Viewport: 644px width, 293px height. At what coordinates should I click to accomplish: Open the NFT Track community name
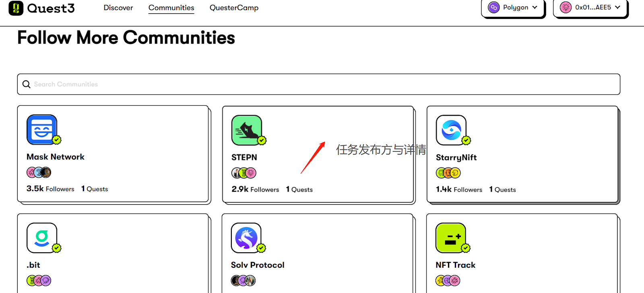point(456,265)
